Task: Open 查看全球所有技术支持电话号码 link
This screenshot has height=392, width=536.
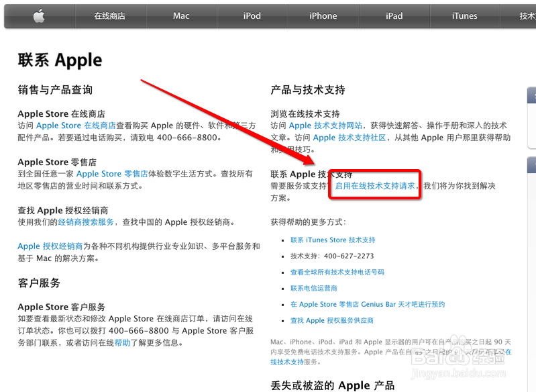Action: point(337,273)
